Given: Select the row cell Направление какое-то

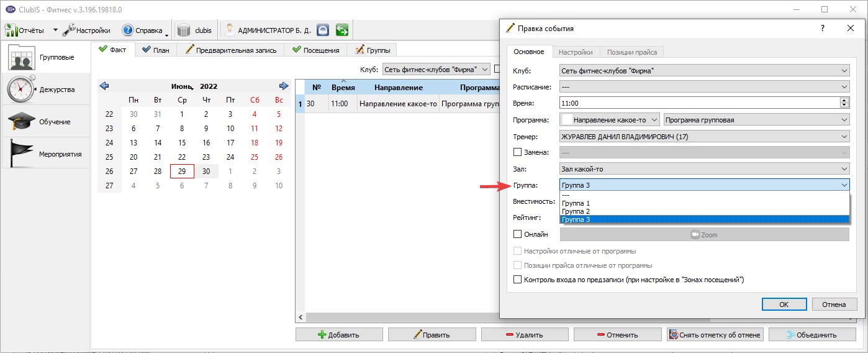Looking at the screenshot, I should click(x=398, y=104).
